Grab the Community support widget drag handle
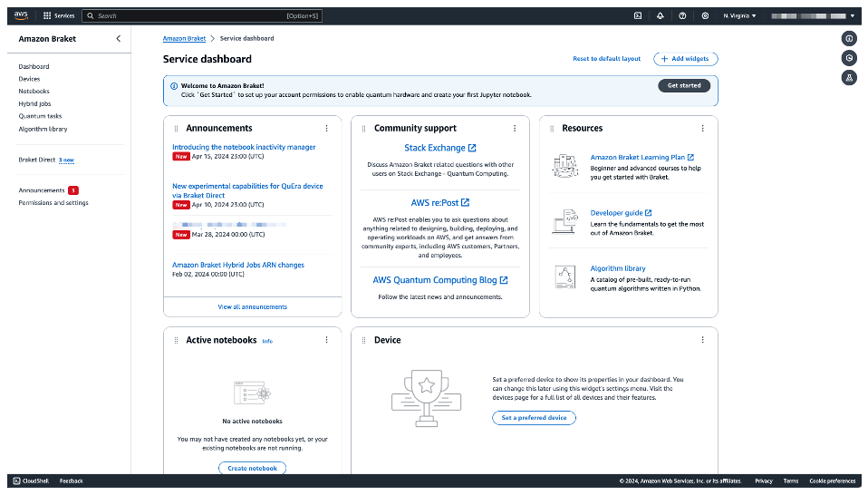 363,129
